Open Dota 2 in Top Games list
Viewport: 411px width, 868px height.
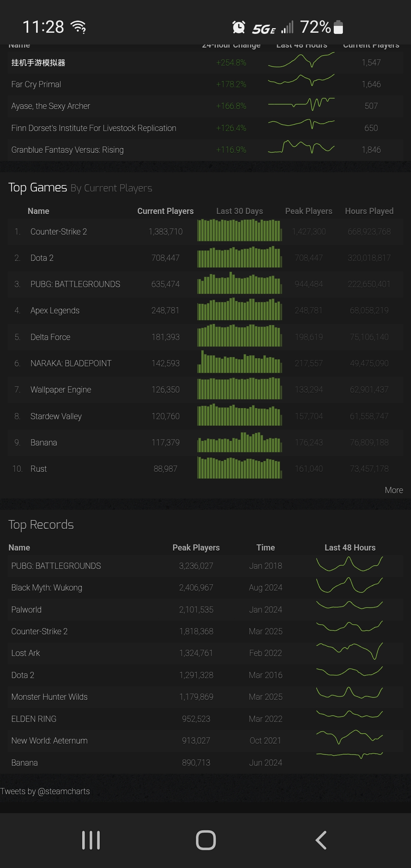(x=42, y=258)
